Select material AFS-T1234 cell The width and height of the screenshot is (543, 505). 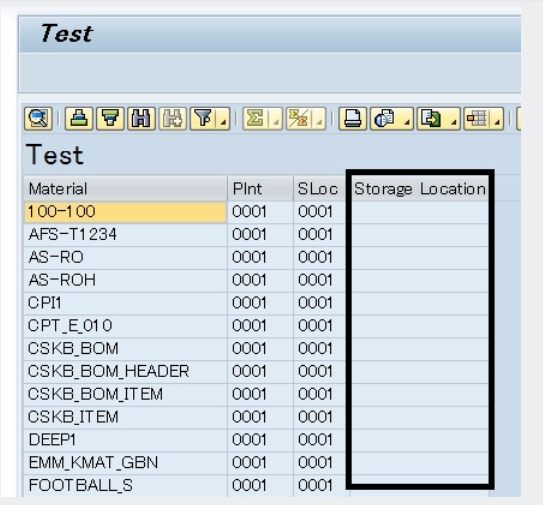pos(125,235)
